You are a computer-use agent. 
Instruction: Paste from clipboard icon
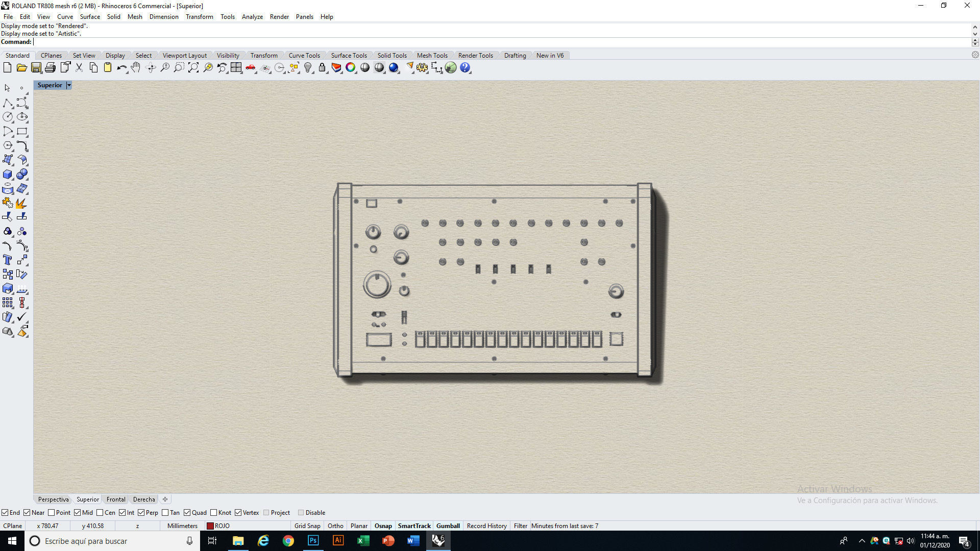click(108, 67)
